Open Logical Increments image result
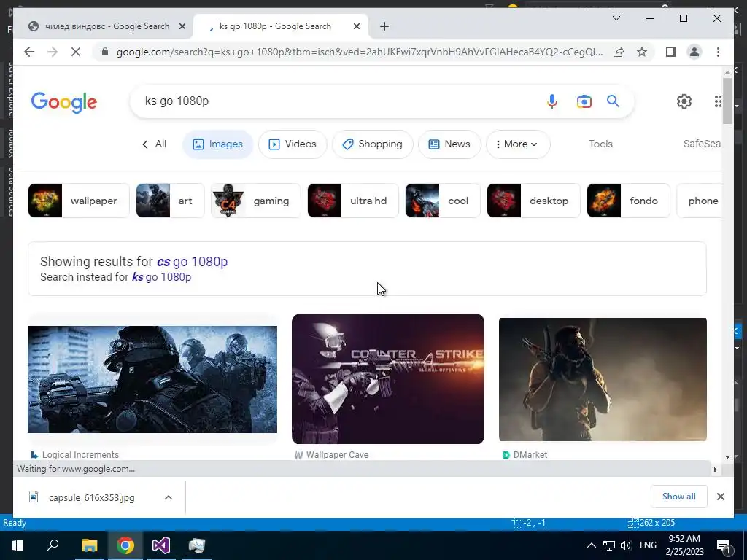The height and width of the screenshot is (560, 747). (152, 379)
